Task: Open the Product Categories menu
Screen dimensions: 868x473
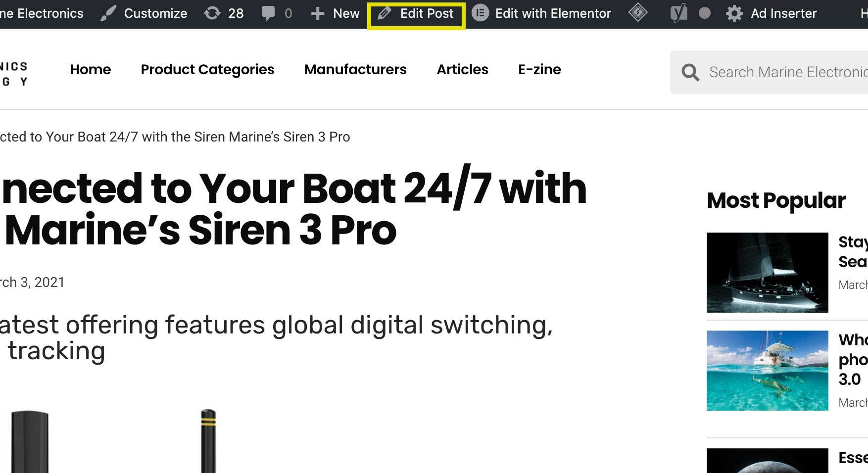Action: 207,69
